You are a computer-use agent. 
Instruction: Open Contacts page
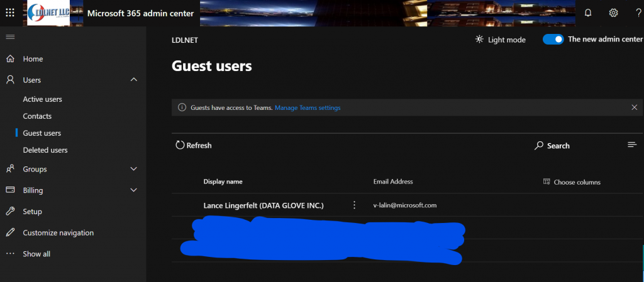(37, 116)
